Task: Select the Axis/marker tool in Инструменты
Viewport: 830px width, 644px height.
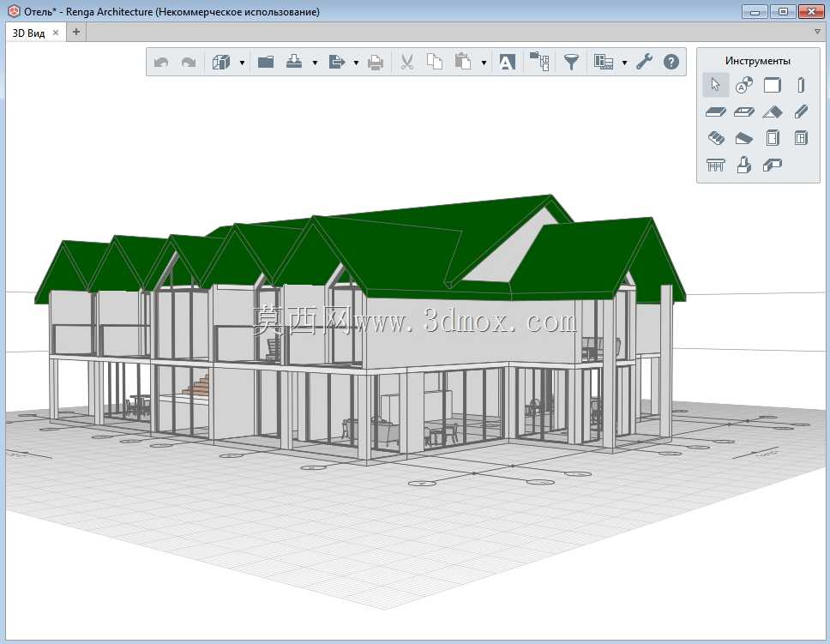Action: point(744,85)
